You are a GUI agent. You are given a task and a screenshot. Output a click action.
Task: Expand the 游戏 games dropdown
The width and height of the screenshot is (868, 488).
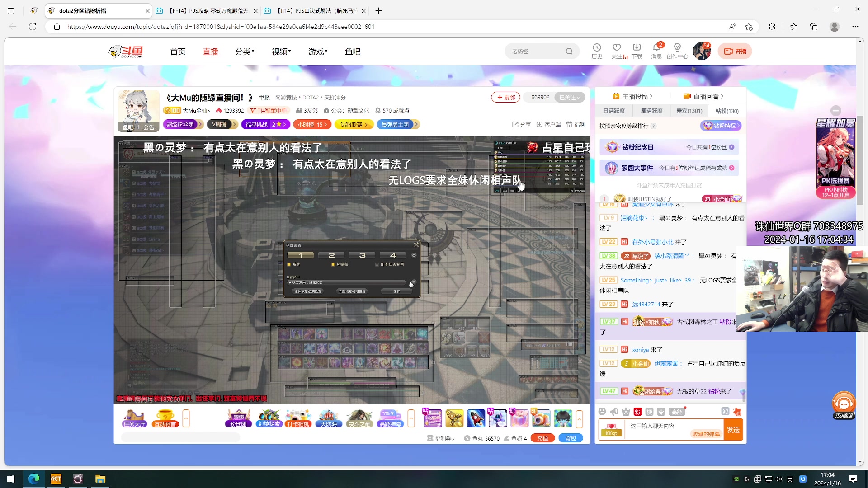tap(318, 52)
